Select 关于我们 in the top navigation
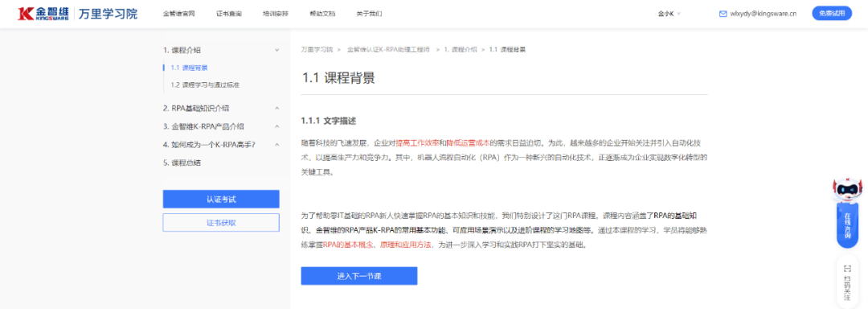The width and height of the screenshot is (868, 309). click(369, 14)
